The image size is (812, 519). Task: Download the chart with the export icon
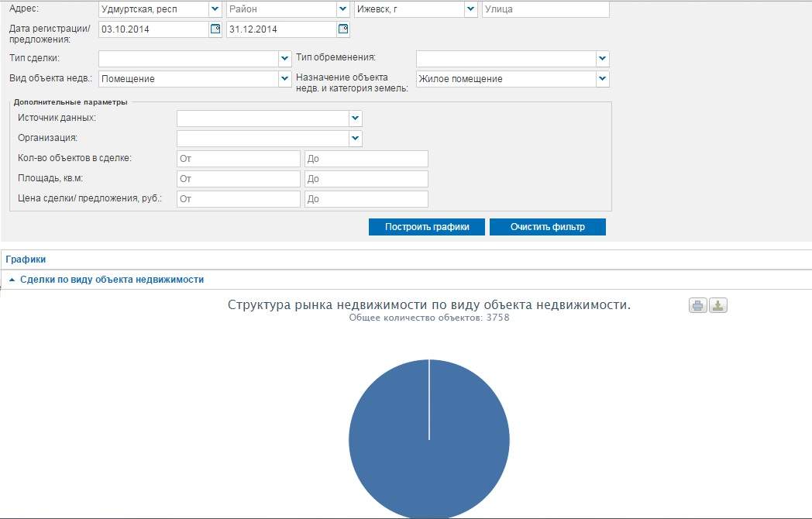coord(717,306)
